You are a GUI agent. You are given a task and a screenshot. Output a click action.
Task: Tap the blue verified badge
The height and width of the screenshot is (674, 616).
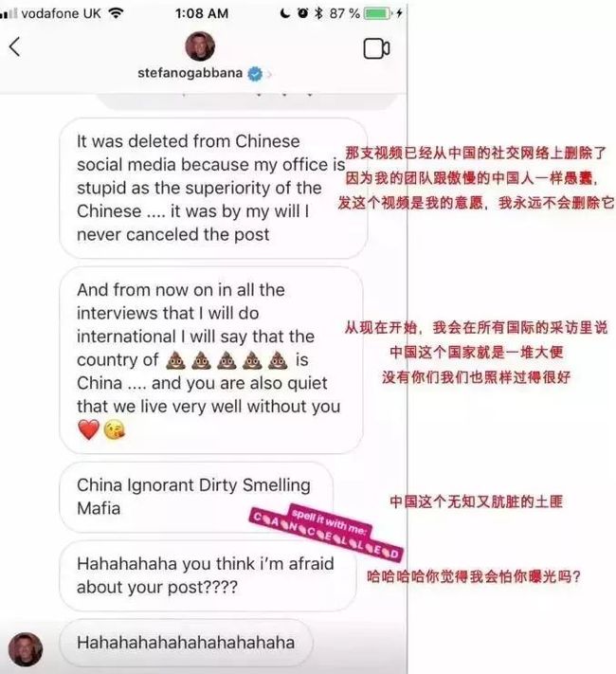click(255, 74)
